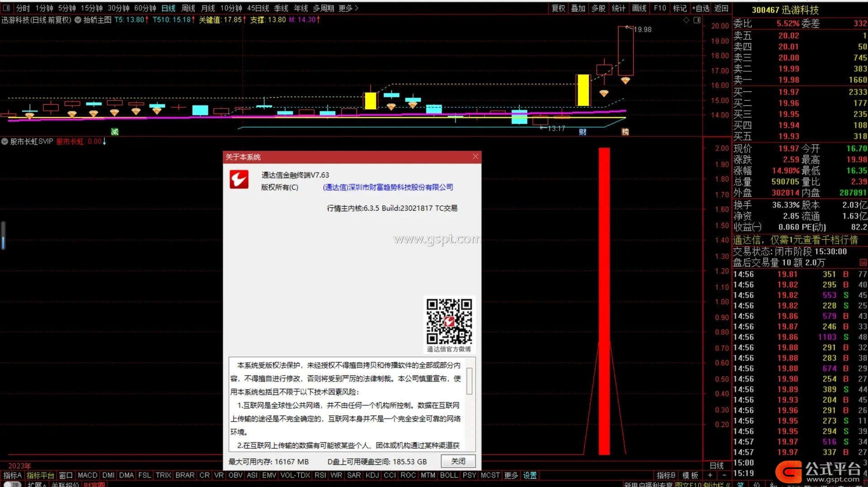Image resolution: width=868 pixels, height=487 pixels.
Task: Select the 年线 period
Action: pos(301,8)
